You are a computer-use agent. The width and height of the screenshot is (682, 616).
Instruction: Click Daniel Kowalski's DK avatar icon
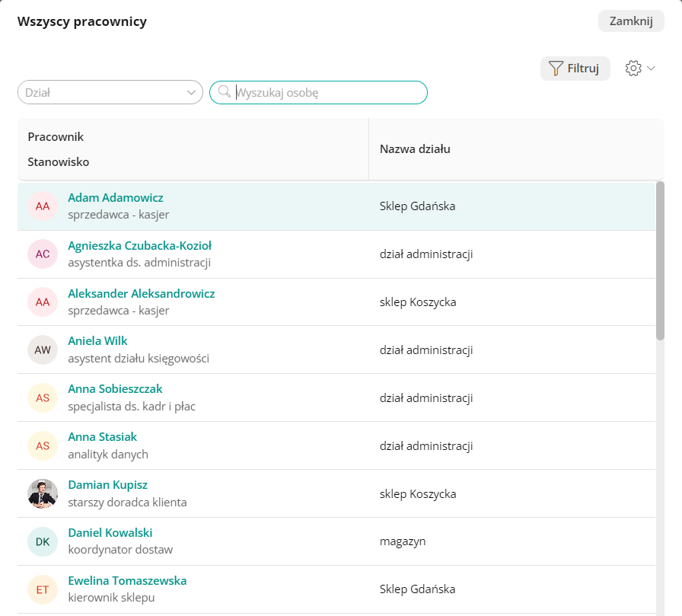coord(43,541)
